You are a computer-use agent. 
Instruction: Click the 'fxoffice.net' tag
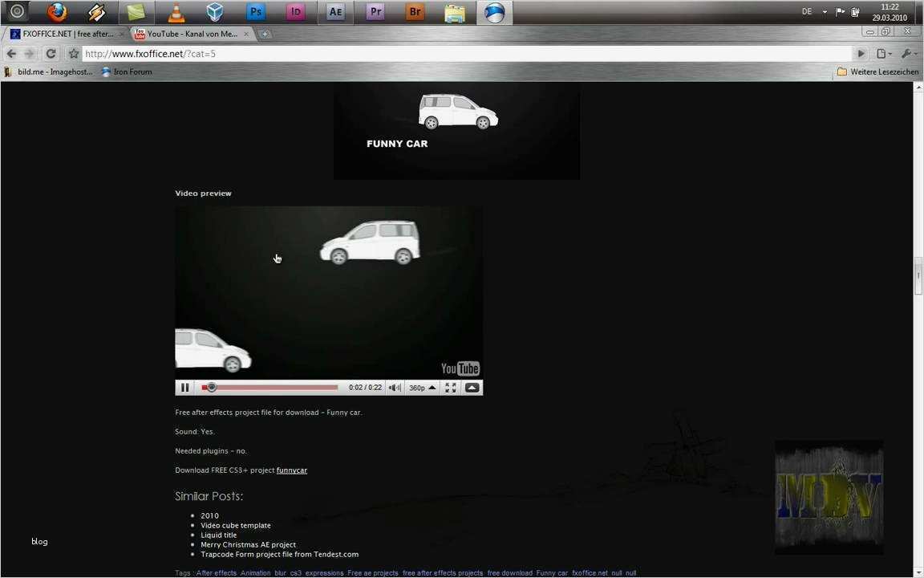click(590, 573)
